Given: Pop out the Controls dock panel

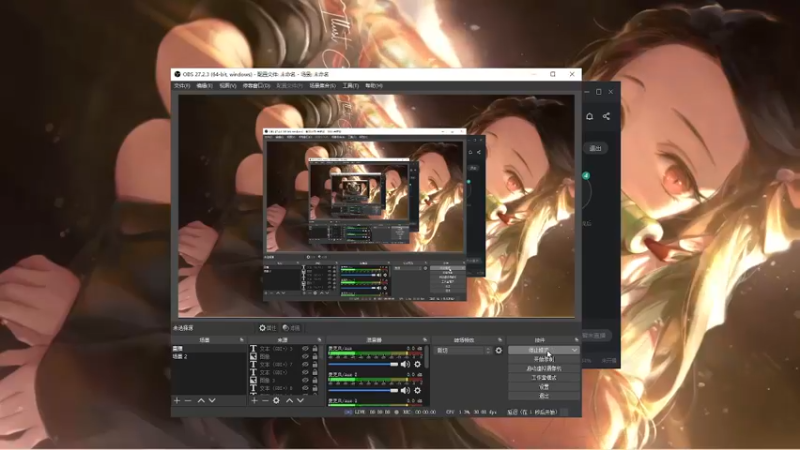Looking at the screenshot, I should [577, 340].
